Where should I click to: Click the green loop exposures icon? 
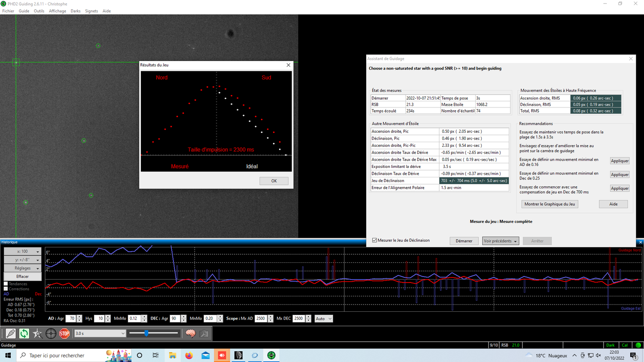[24, 333]
